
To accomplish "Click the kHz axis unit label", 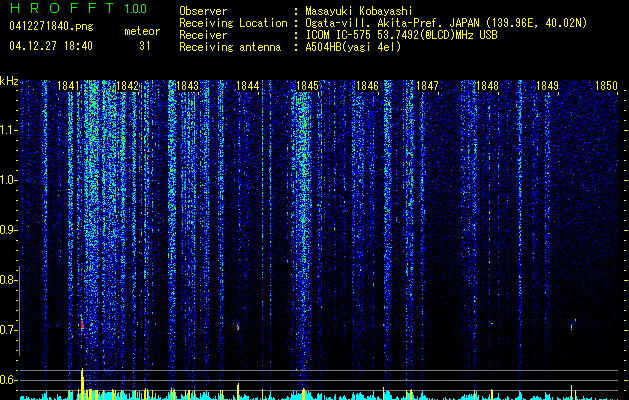I will click(x=9, y=81).
